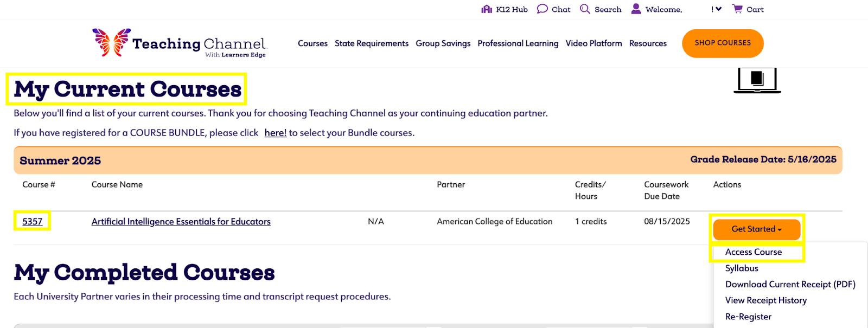Select Access Course from dropdown
This screenshot has height=328, width=868.
pos(753,252)
